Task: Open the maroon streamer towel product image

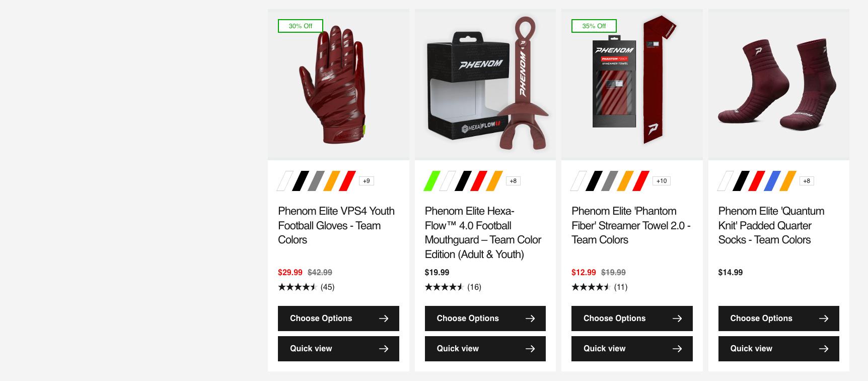Action: [x=632, y=85]
